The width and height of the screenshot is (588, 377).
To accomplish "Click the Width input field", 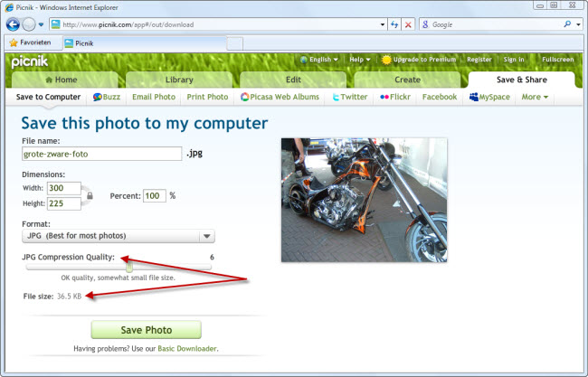I will tap(63, 188).
